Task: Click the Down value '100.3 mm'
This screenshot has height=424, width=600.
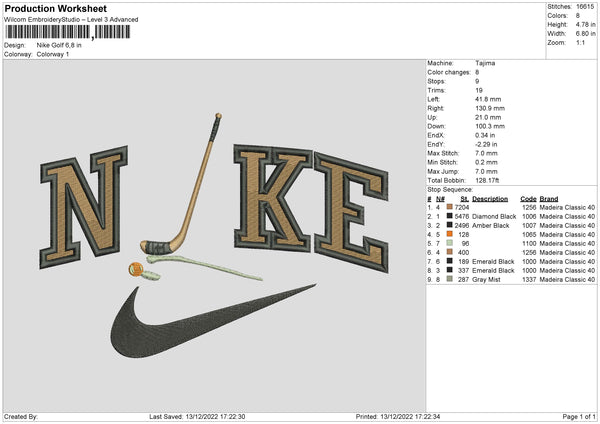Action: (490, 126)
